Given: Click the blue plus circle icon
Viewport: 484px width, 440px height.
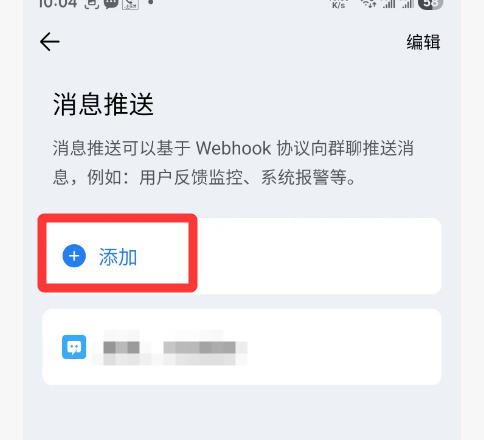Looking at the screenshot, I should click(x=74, y=256).
